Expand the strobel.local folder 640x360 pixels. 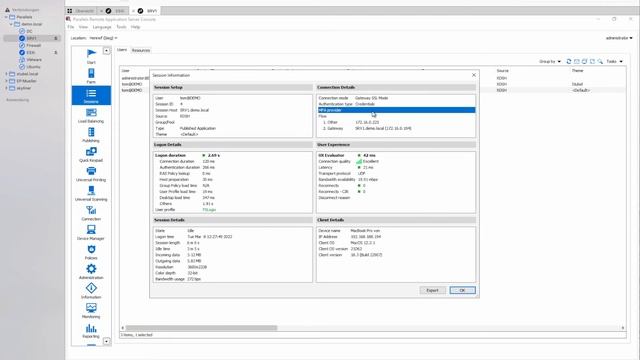(7, 74)
